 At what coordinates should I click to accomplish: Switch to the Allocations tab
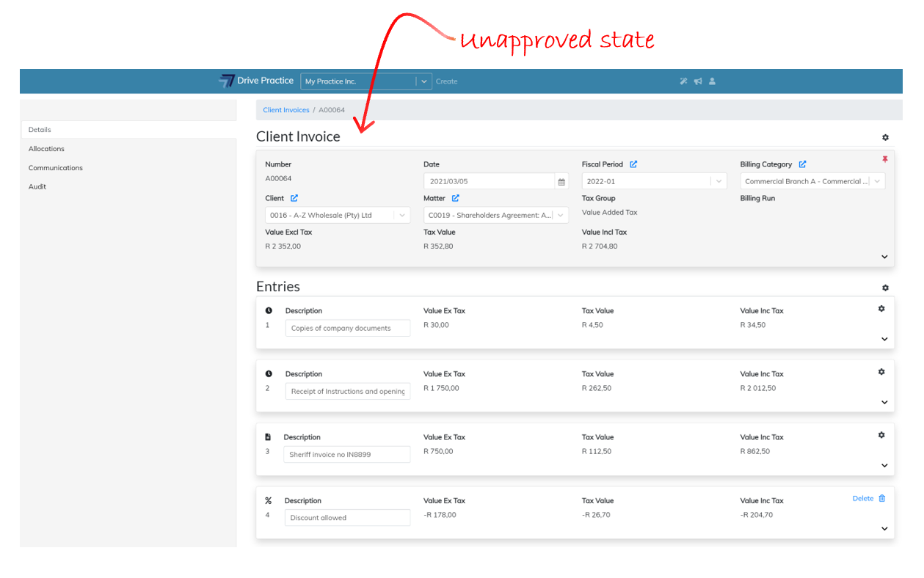(47, 149)
